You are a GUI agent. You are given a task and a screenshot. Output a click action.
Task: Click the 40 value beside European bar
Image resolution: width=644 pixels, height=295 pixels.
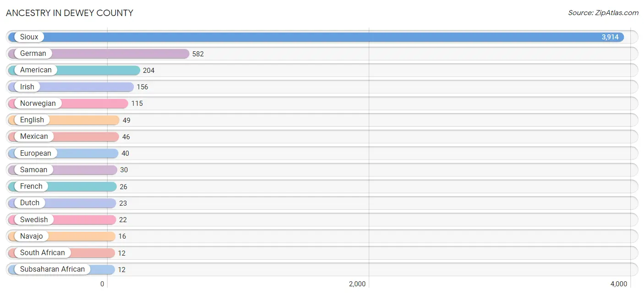pos(126,153)
